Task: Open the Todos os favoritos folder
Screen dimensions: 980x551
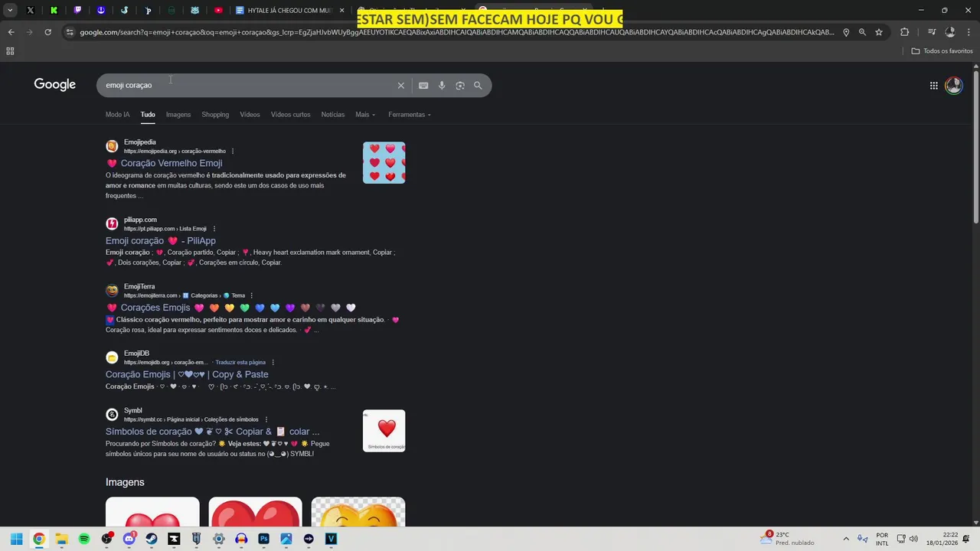Action: coord(942,51)
